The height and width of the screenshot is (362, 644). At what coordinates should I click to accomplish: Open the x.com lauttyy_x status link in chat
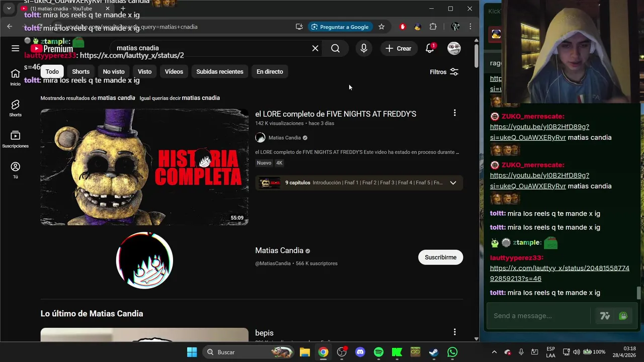coord(559,274)
